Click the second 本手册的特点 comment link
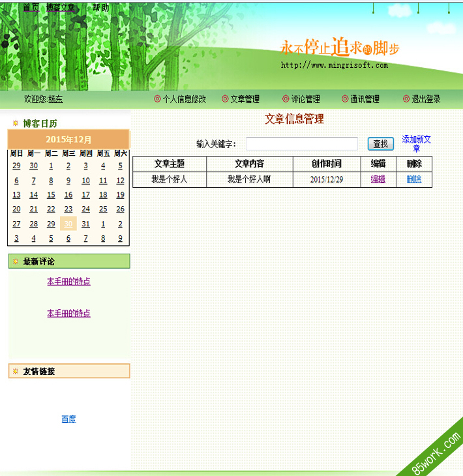463x476 pixels. 68,313
